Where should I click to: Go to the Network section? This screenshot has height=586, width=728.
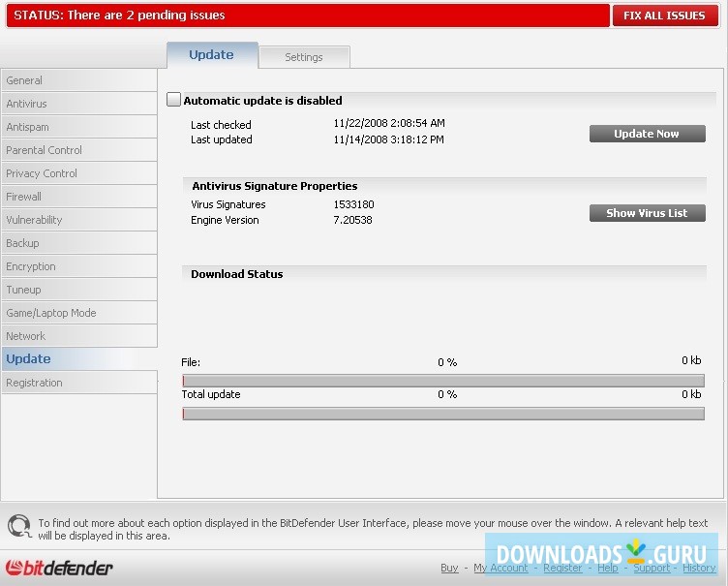click(79, 336)
